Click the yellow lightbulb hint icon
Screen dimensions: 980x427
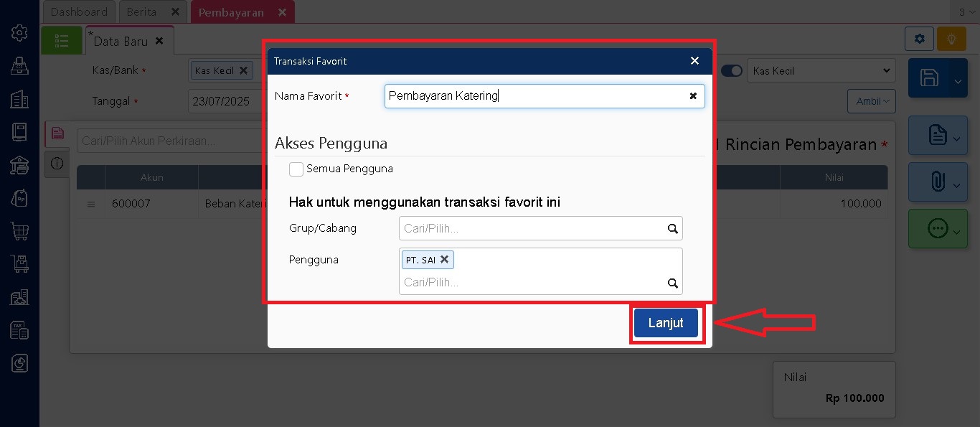click(951, 39)
